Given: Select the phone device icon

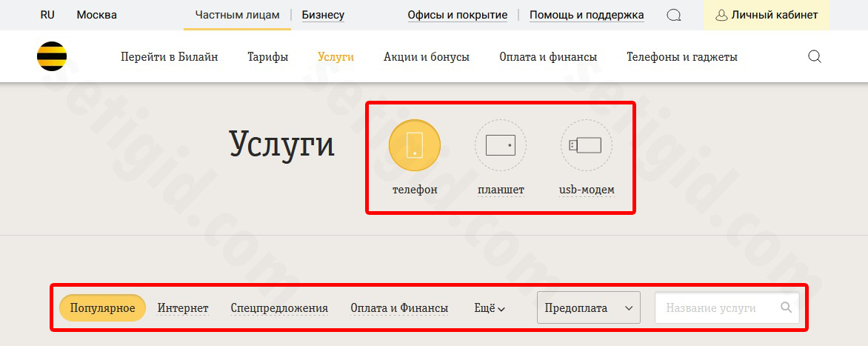Looking at the screenshot, I should click(415, 145).
